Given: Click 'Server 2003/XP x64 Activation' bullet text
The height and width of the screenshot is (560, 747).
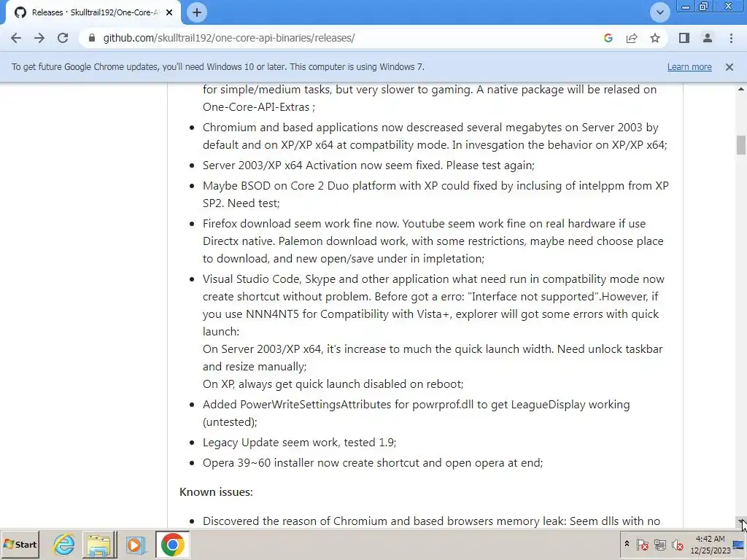Looking at the screenshot, I should (x=368, y=166).
